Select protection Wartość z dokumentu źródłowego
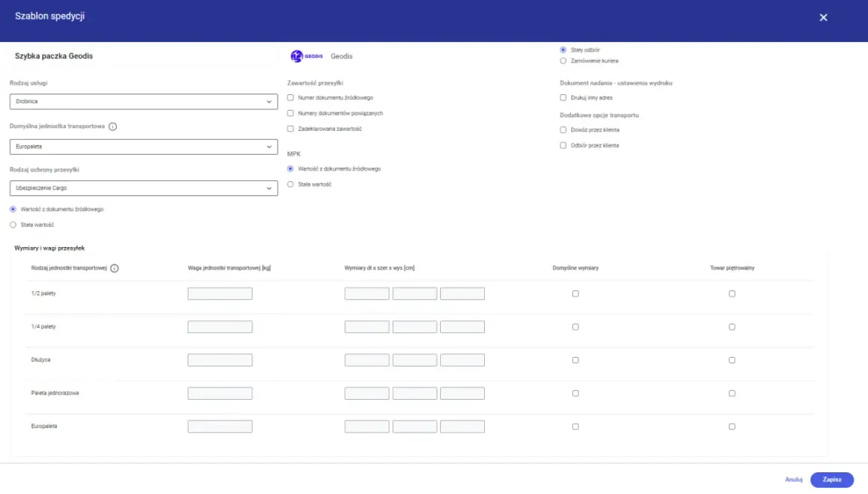 tap(13, 210)
